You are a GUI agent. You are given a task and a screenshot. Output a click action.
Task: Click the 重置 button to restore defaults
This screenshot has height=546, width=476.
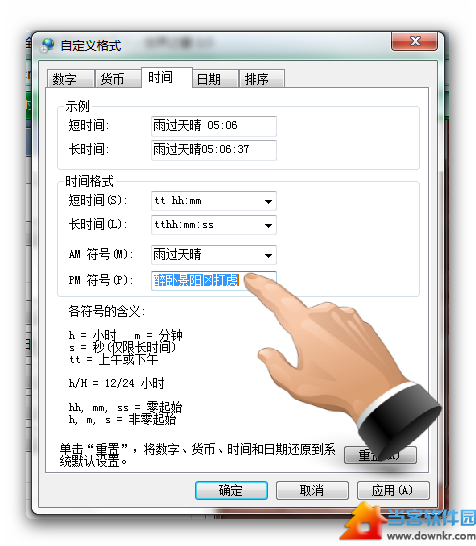[380, 455]
